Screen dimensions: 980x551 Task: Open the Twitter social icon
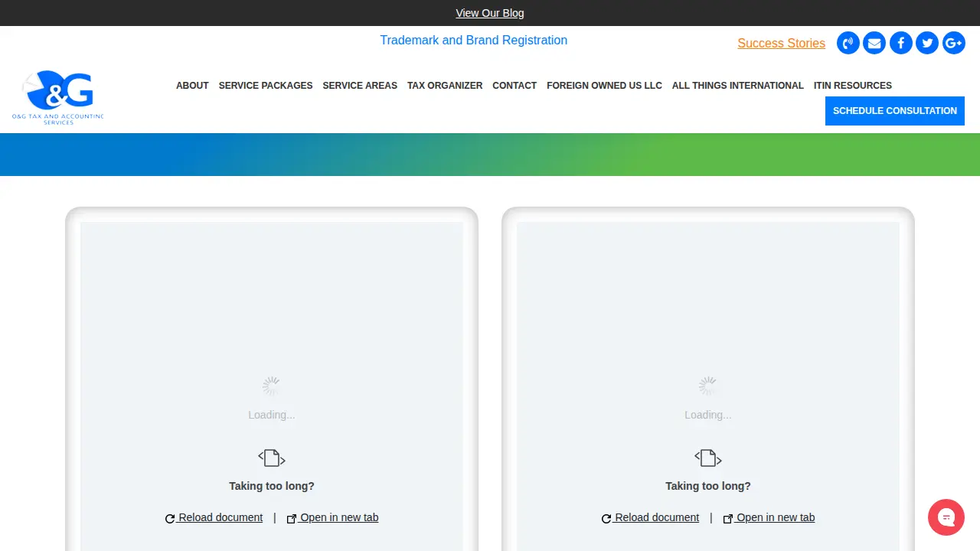[x=927, y=43]
